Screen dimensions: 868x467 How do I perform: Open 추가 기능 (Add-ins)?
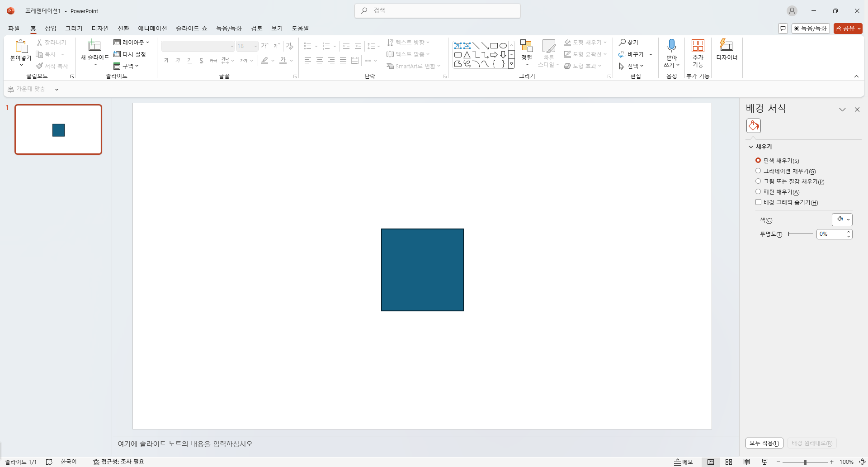[x=698, y=53]
